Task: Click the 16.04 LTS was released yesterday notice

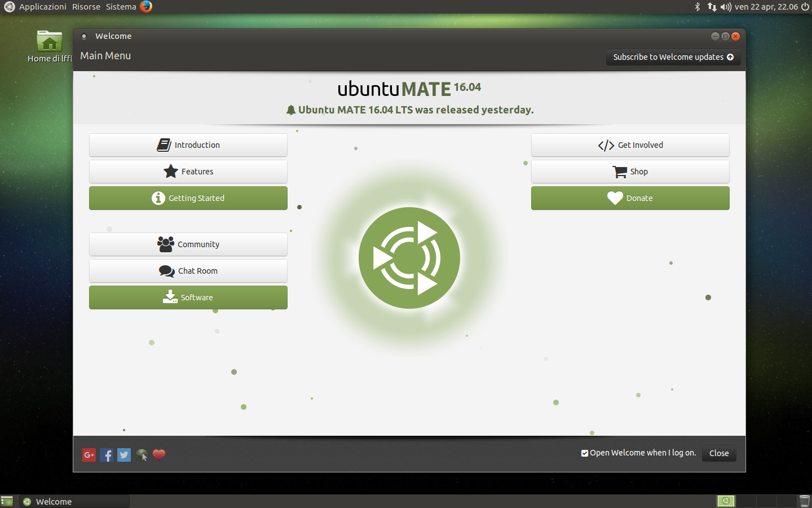Action: coord(410,110)
